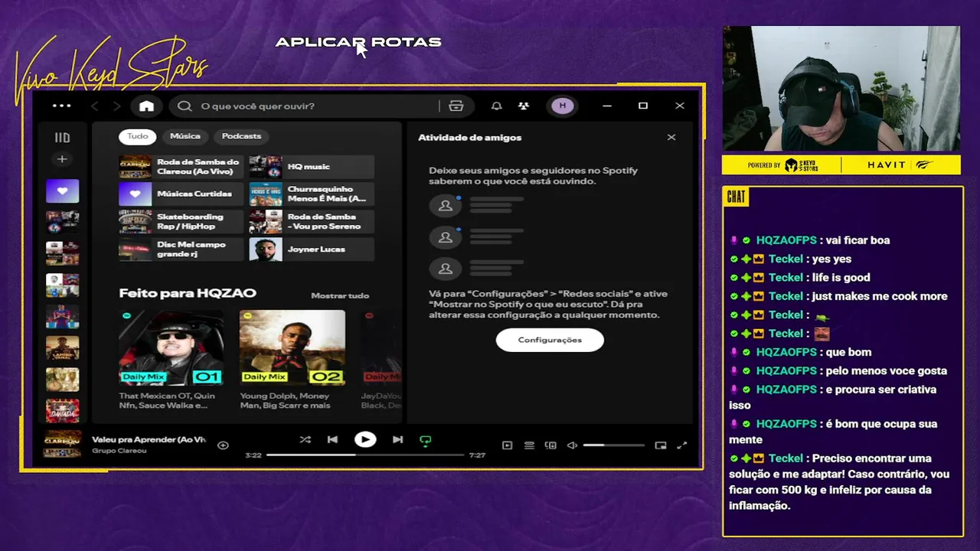Image resolution: width=980 pixels, height=551 pixels.
Task: Click chat message 'pelo menos voce gosta'
Action: pyautogui.click(x=885, y=370)
